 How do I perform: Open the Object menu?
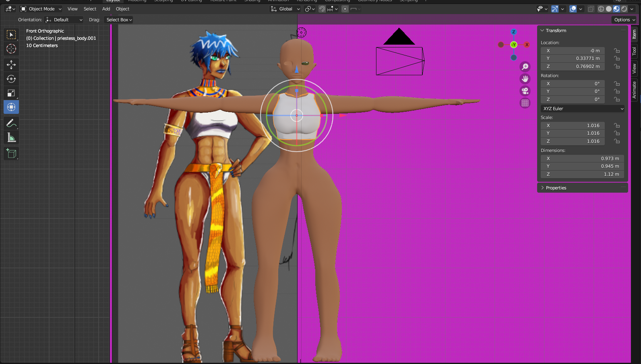tap(123, 9)
